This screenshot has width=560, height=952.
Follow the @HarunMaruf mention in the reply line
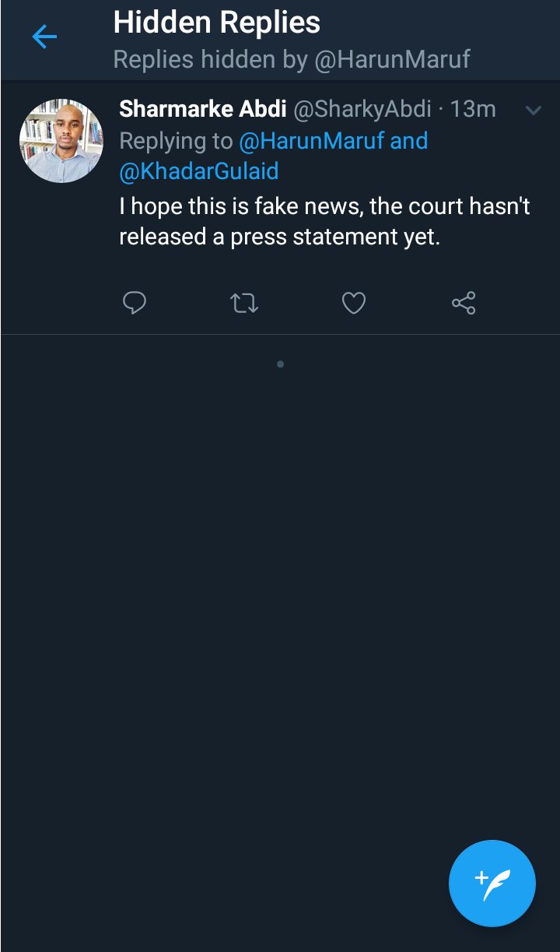click(313, 141)
